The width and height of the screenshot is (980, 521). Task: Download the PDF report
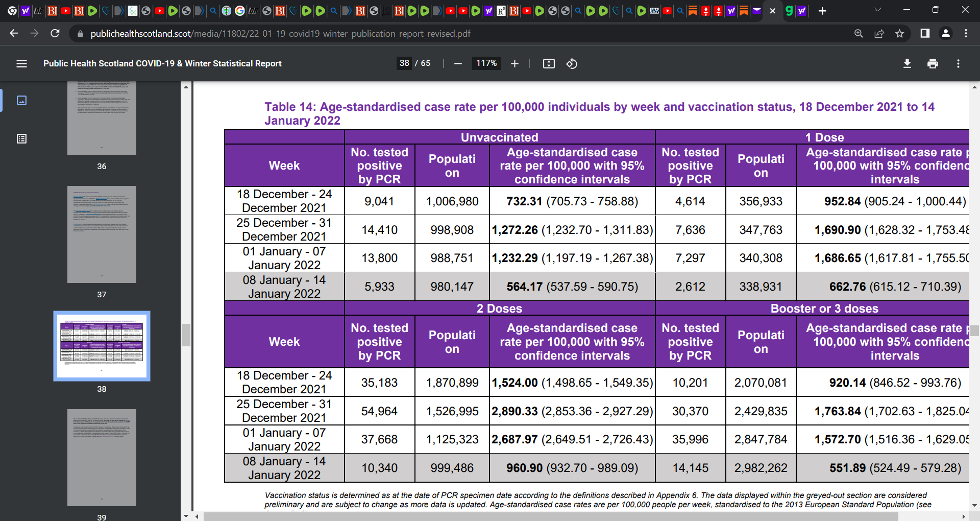(907, 63)
